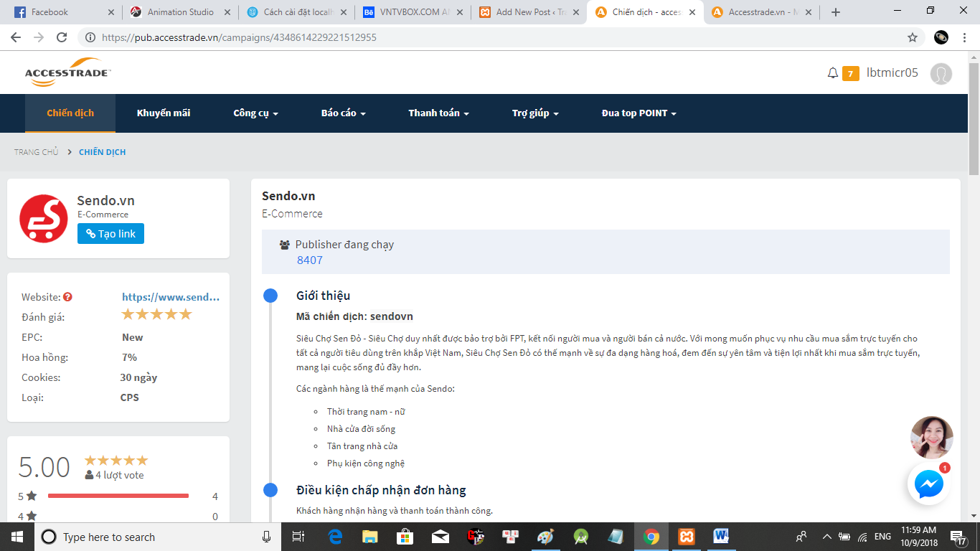Click the Tạo link button

[x=110, y=234]
